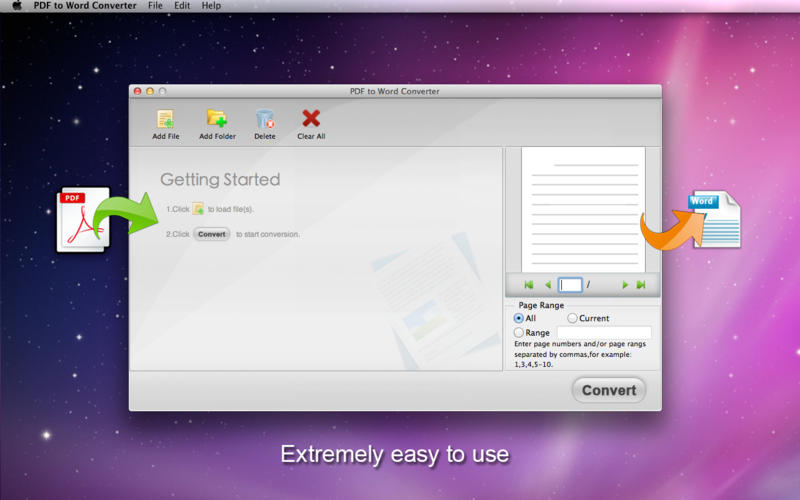The height and width of the screenshot is (500, 800).
Task: Click the large Convert button
Action: [609, 390]
